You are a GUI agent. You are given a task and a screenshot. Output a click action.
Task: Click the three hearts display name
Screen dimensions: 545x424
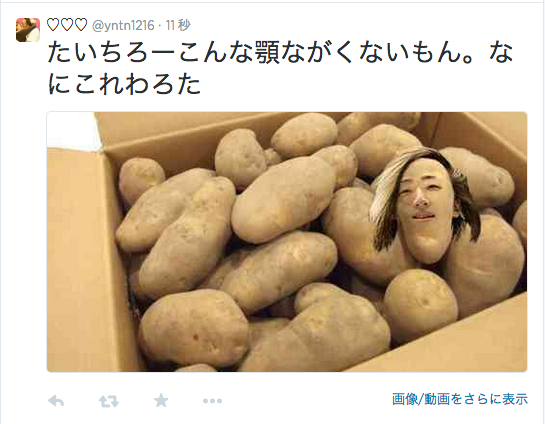pyautogui.click(x=67, y=25)
